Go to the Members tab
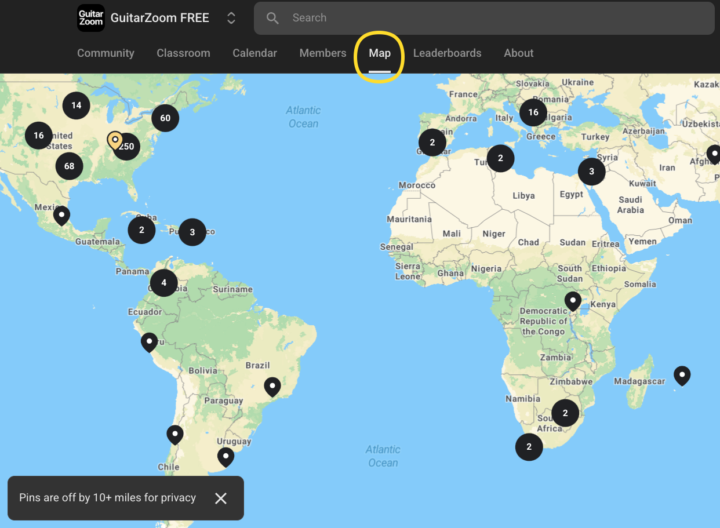The width and height of the screenshot is (720, 528). pos(323,53)
